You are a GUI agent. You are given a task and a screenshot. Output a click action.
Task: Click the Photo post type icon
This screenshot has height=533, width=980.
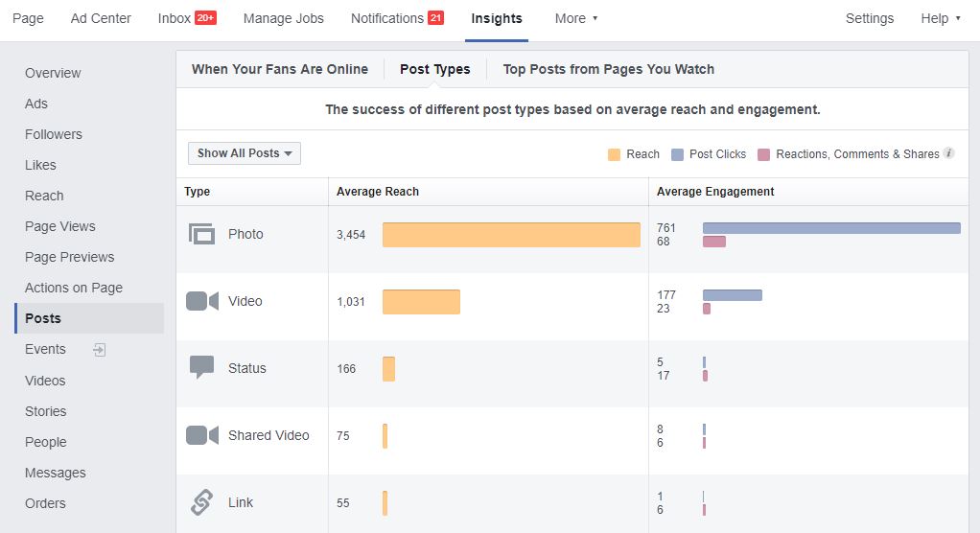202,234
